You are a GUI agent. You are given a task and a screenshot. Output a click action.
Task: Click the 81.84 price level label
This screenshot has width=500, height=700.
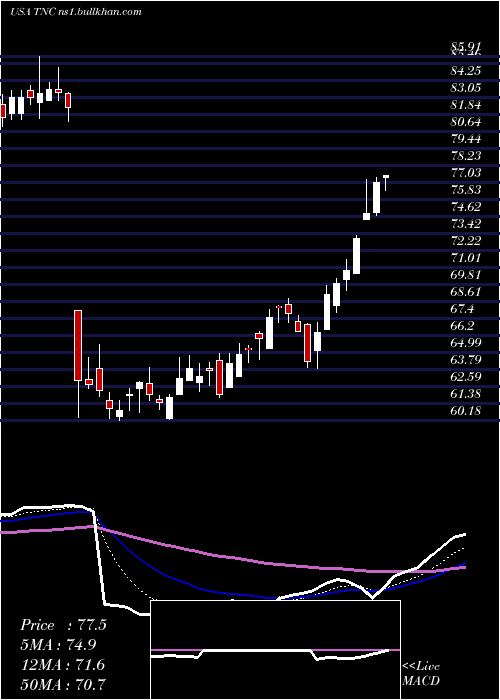pos(466,104)
